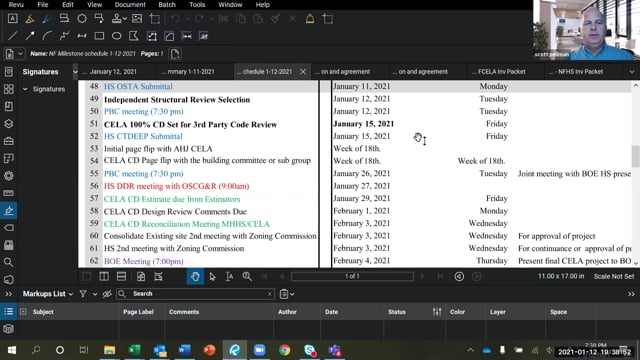Toggle the Markups List panel button
Image resolution: width=640 pixels, height=360 pixels.
[x=9, y=312]
